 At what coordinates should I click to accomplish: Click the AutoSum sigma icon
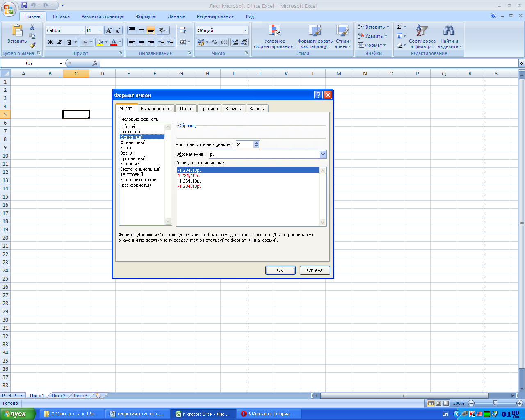pyautogui.click(x=399, y=27)
